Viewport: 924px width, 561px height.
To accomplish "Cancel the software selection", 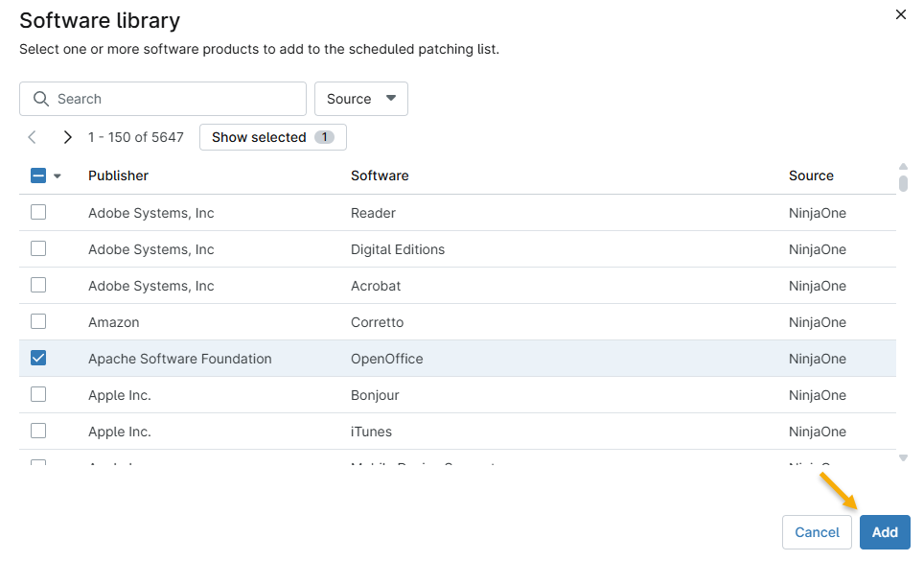I will pyautogui.click(x=817, y=532).
